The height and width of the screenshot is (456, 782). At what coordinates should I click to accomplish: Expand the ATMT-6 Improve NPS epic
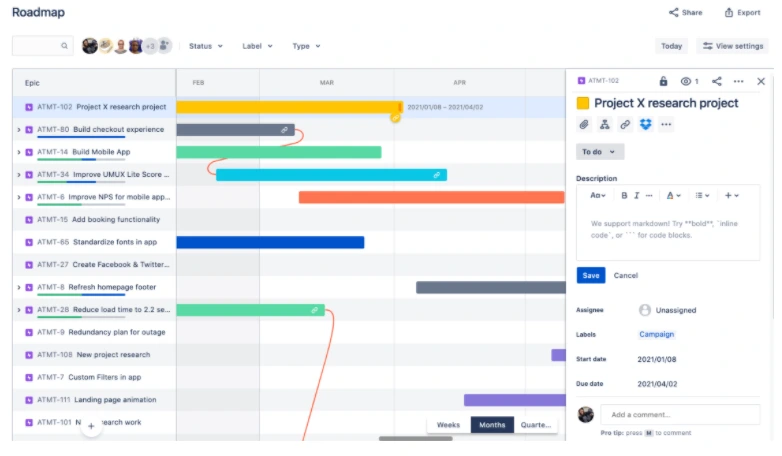click(x=19, y=197)
